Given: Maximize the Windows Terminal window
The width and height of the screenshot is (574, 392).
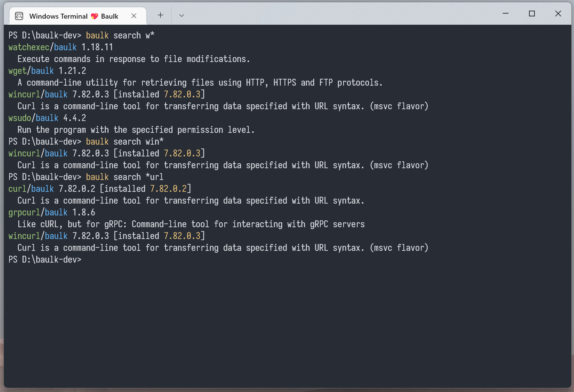Looking at the screenshot, I should [532, 14].
